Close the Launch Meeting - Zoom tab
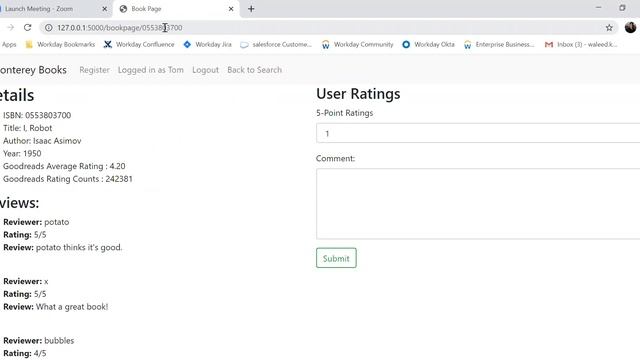 tap(104, 9)
